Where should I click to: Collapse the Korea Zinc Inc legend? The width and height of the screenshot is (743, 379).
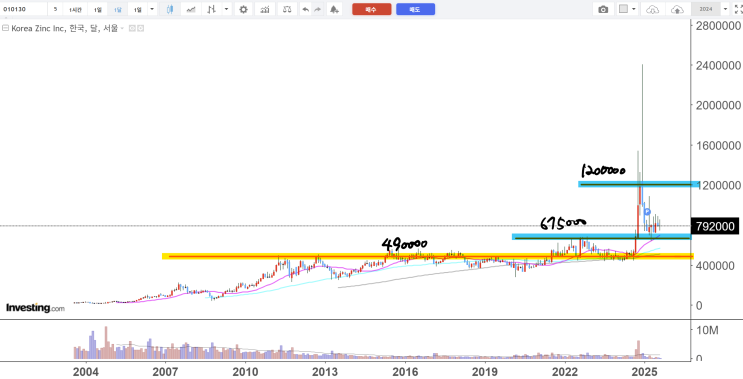pyautogui.click(x=5, y=28)
